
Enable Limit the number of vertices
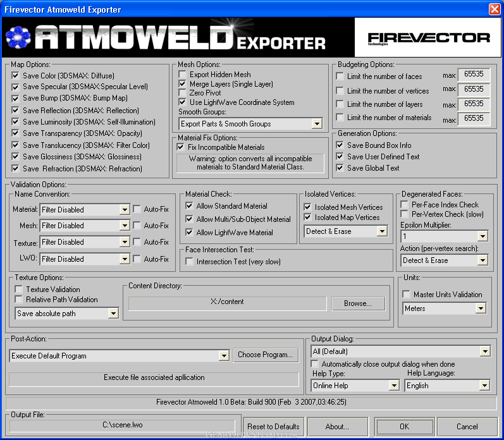click(x=340, y=90)
